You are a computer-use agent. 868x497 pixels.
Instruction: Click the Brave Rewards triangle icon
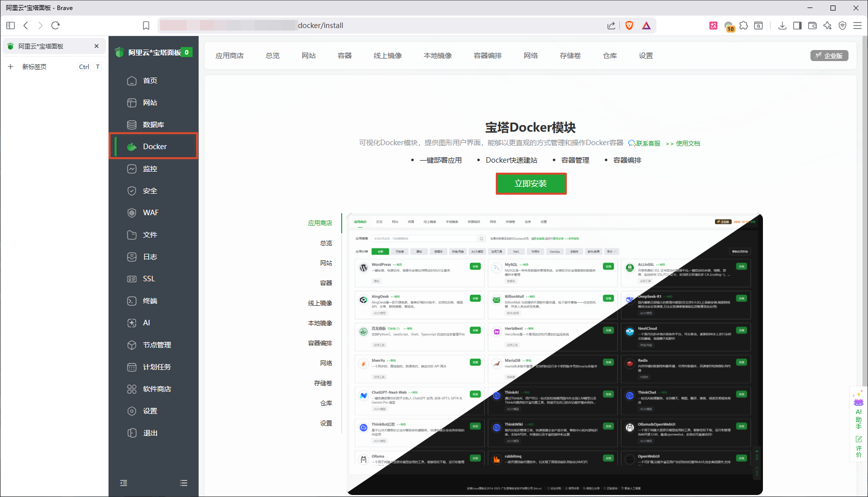coord(646,26)
